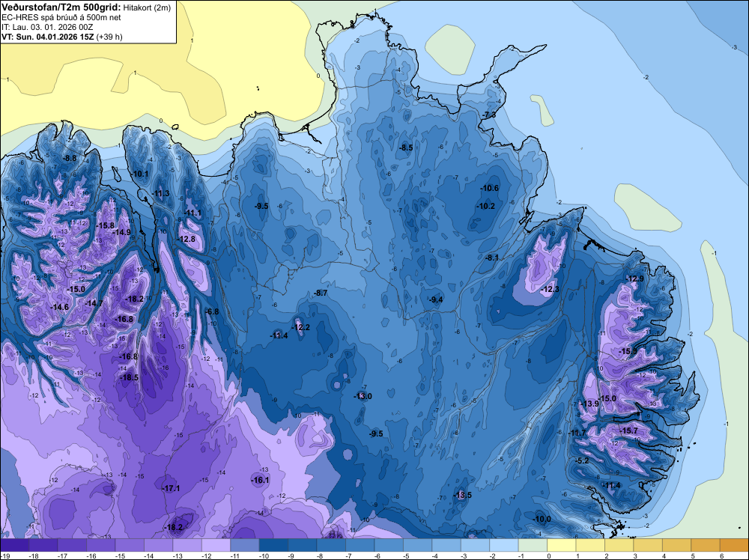Click the -14.9 temperature value
Image resolution: width=749 pixels, height=560 pixels.
coord(122,232)
